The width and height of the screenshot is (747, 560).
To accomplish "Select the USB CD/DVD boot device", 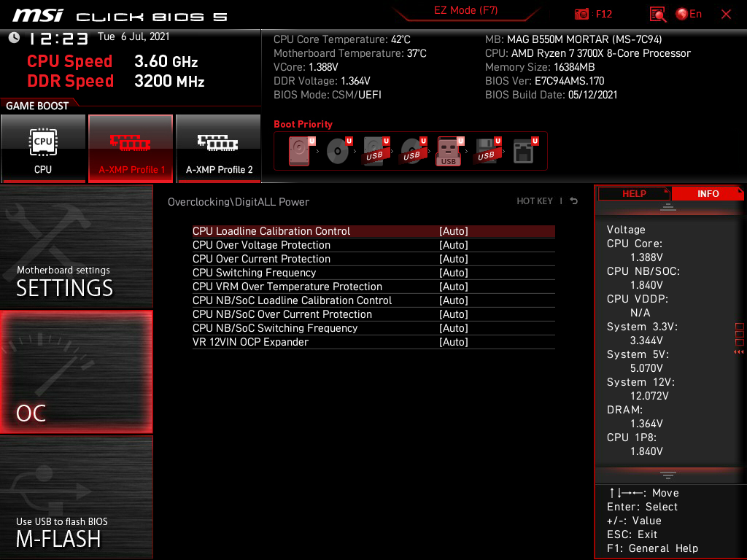I will coord(414,151).
